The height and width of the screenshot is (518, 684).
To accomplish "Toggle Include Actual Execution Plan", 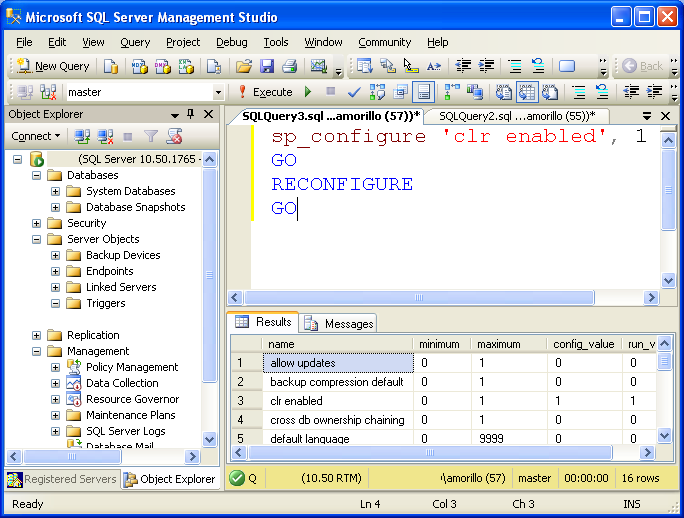I will [451, 92].
